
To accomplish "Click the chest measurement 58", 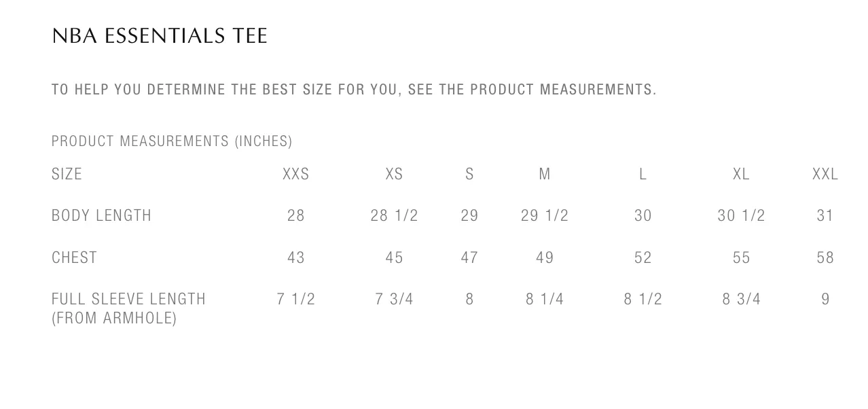I will point(825,258).
